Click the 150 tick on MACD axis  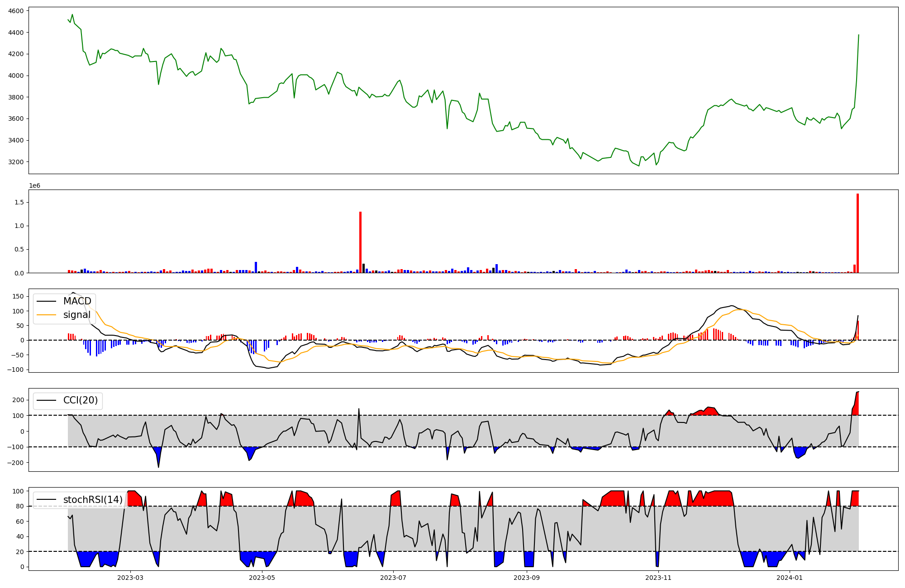point(19,296)
